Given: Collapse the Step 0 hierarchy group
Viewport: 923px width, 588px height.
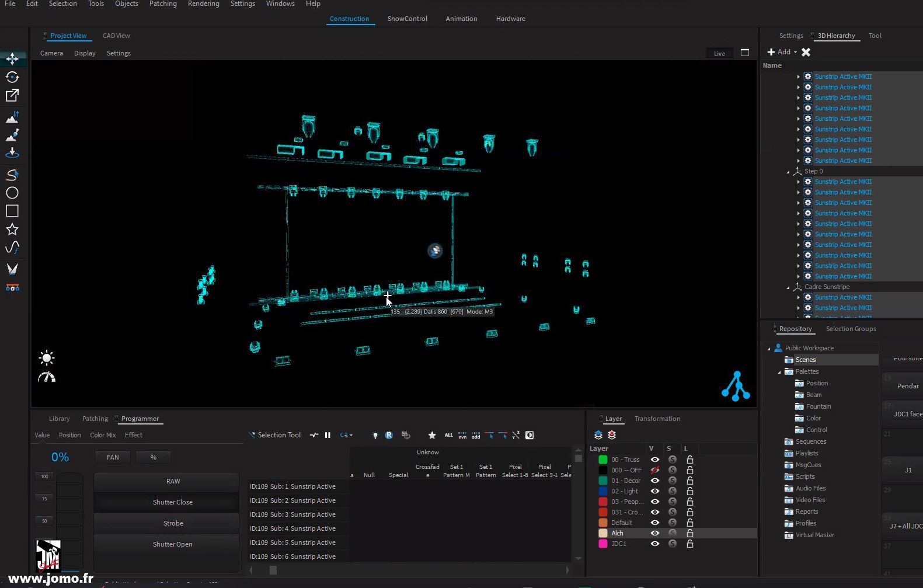Looking at the screenshot, I should 788,172.
